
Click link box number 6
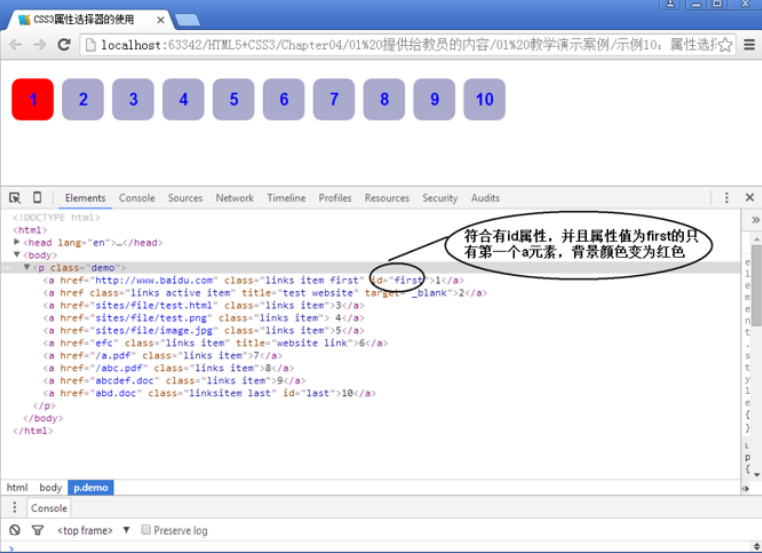coord(284,99)
